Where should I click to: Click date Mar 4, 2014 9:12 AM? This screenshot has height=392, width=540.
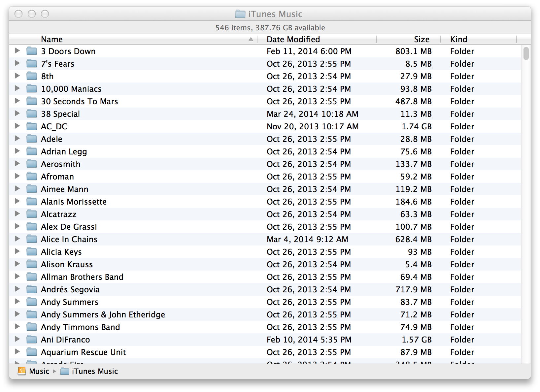pos(307,239)
